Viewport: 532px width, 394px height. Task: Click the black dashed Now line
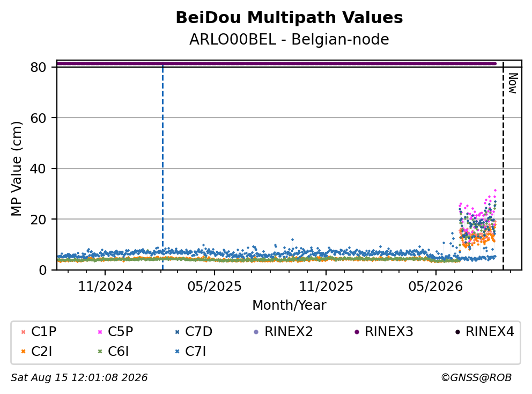click(503, 166)
